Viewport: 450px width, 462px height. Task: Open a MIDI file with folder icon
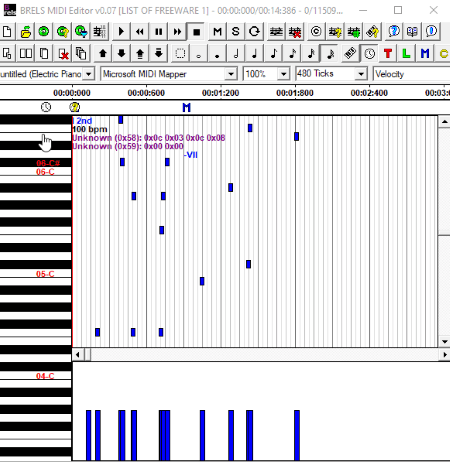click(26, 32)
